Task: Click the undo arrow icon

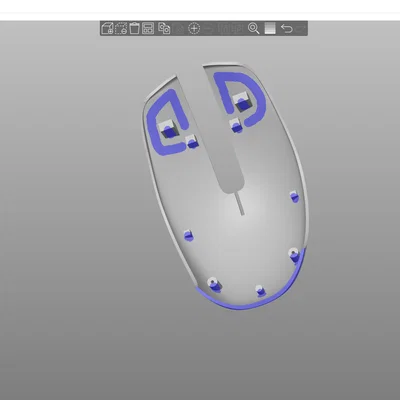Action: [x=287, y=28]
